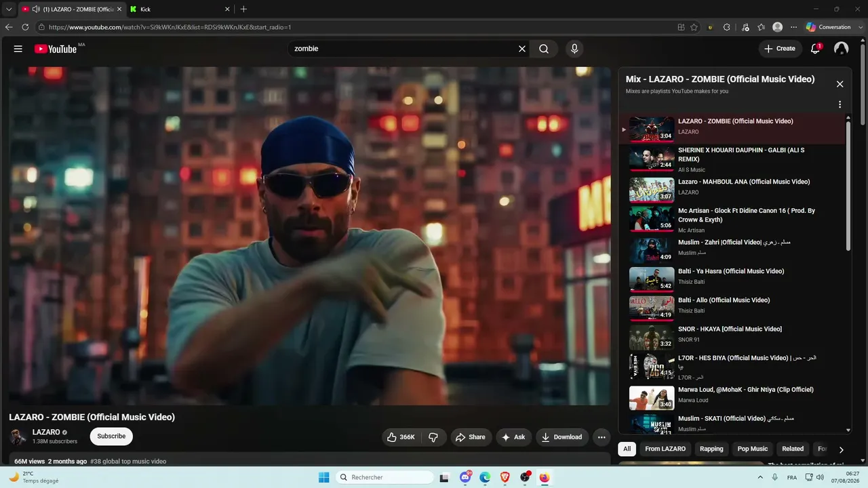This screenshot has height=488, width=868.
Task: Like the video with 366K likes
Action: click(401, 437)
